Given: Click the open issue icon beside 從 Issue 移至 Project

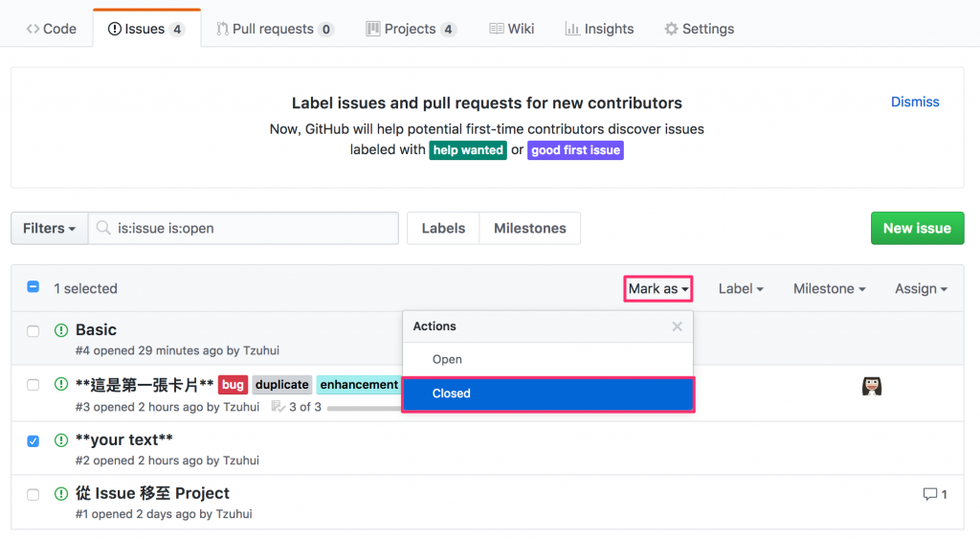Looking at the screenshot, I should coord(61,494).
